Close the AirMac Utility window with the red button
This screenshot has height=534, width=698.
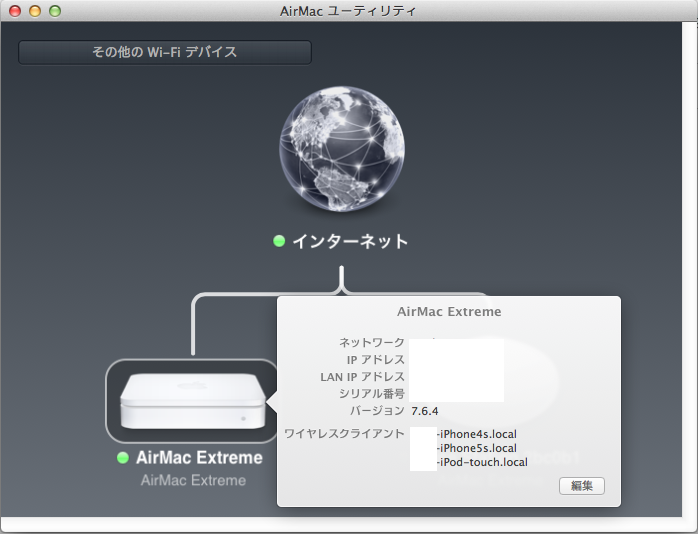tap(15, 11)
